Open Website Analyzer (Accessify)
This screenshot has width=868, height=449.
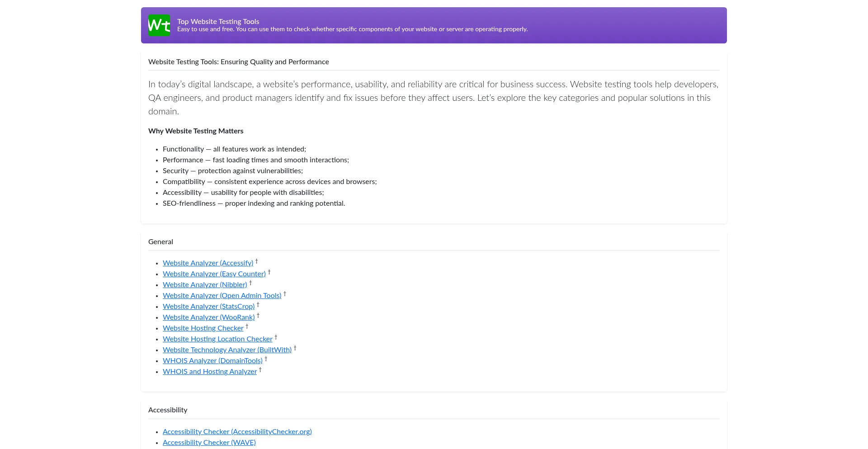tap(208, 263)
